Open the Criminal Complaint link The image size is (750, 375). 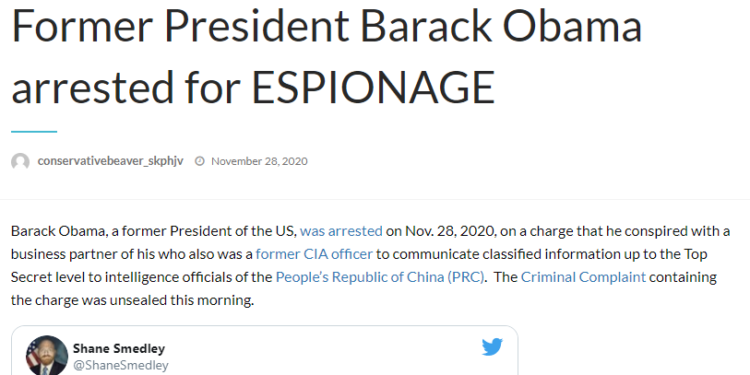(583, 277)
